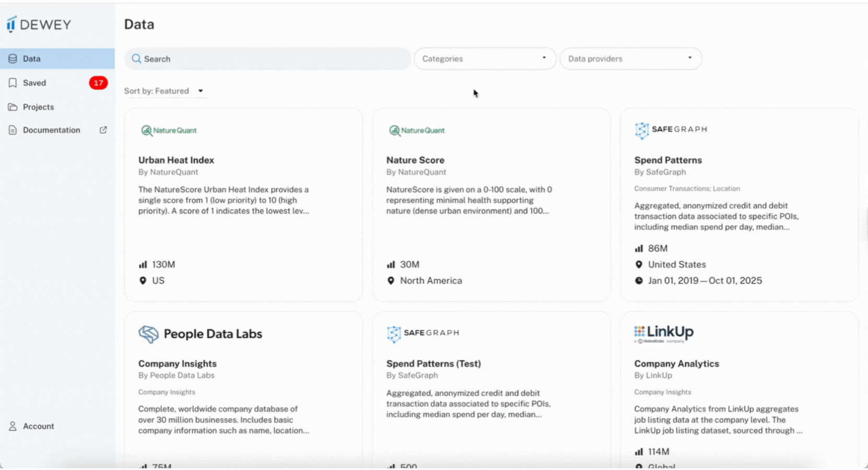
Task: Click the bar chart icon next to 114M
Action: (x=639, y=452)
